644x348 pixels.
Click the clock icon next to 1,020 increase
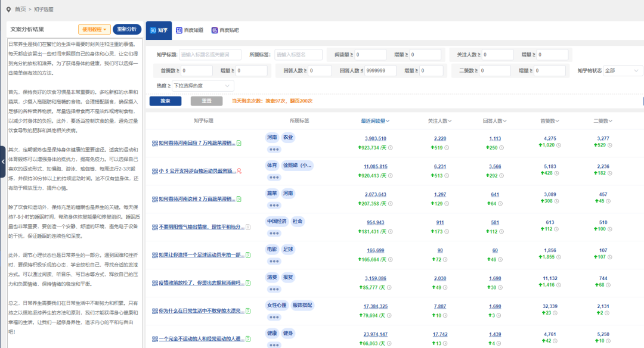[559, 145]
